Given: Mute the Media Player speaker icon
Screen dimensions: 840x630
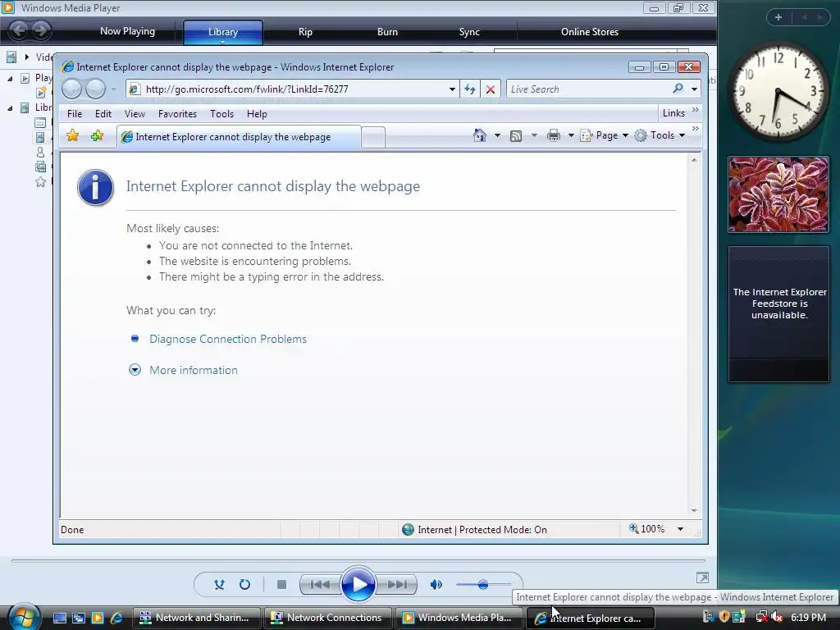Looking at the screenshot, I should [436, 584].
